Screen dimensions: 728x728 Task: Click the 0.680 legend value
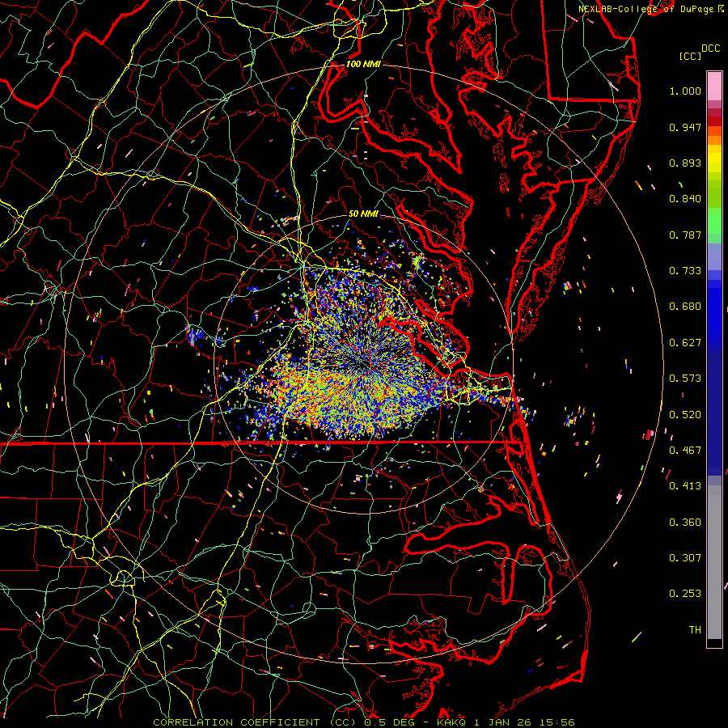click(685, 307)
